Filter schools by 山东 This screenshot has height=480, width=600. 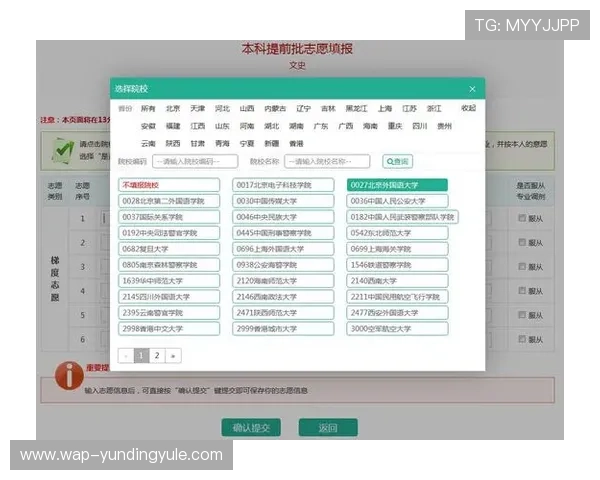tap(222, 126)
